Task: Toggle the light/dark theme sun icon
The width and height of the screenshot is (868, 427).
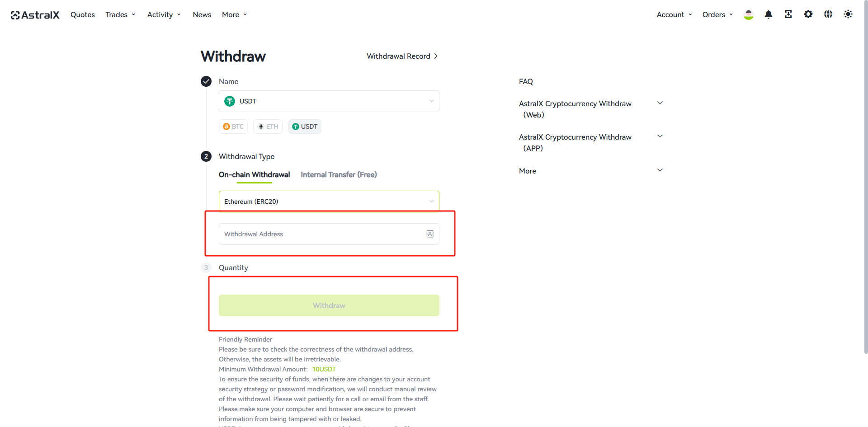Action: coord(848,14)
